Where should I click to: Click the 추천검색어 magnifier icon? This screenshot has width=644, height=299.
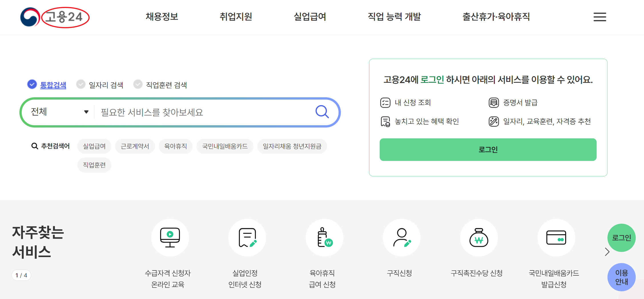point(35,146)
